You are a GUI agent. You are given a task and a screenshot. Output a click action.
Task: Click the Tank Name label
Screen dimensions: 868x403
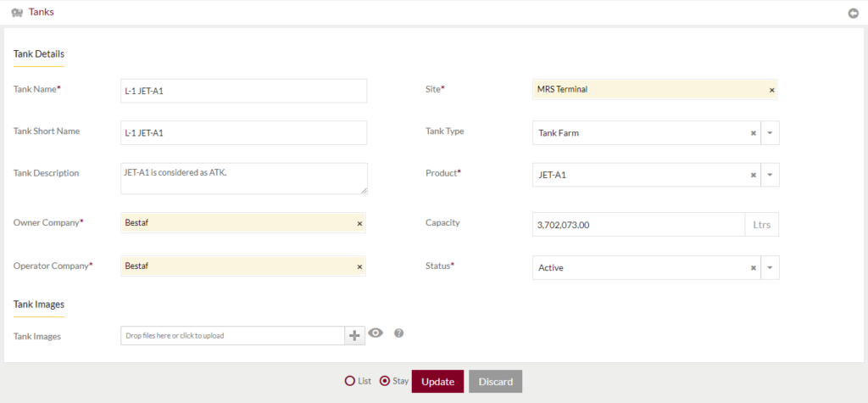pos(36,89)
